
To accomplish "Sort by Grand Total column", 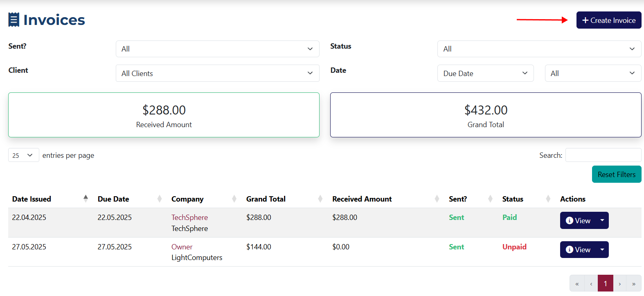I will (x=285, y=199).
